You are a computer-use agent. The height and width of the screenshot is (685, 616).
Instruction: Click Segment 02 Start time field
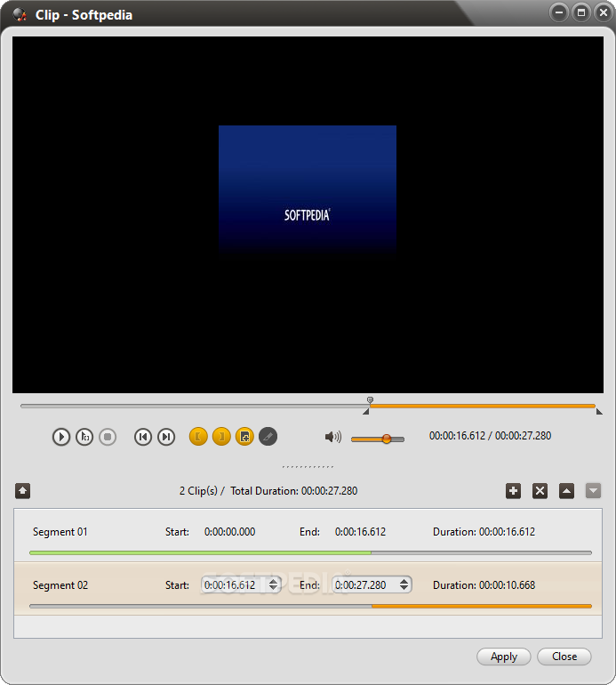[241, 585]
